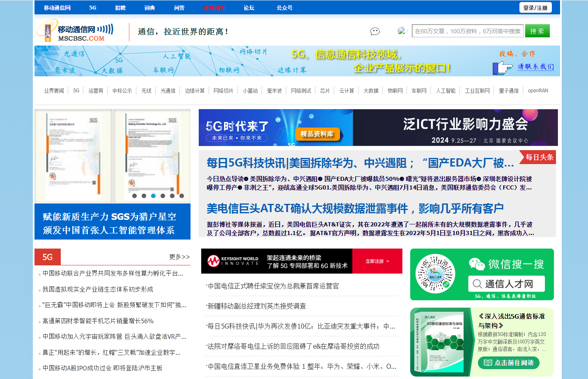Open the 量子通信 category

[x=509, y=91]
